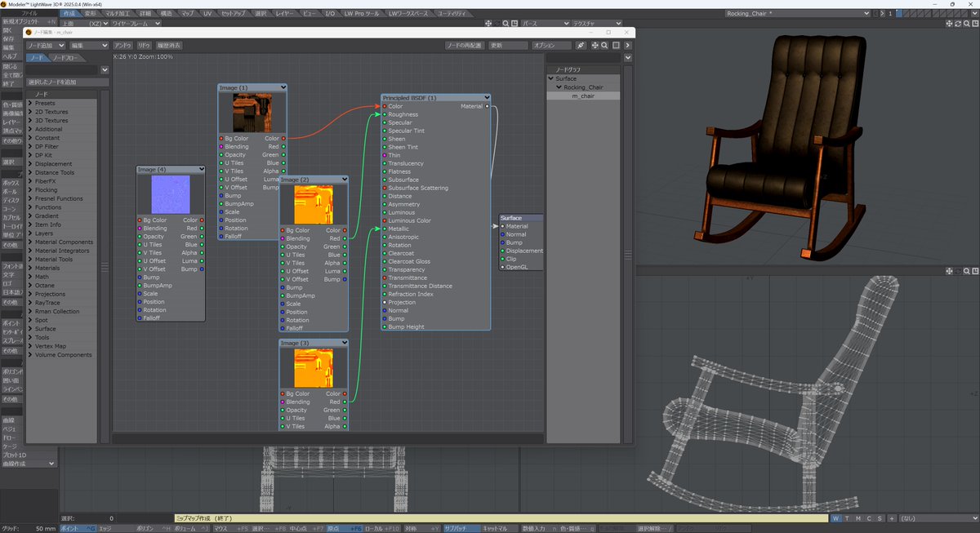Open the LW Pro ツール tab
980x533 pixels.
point(363,14)
